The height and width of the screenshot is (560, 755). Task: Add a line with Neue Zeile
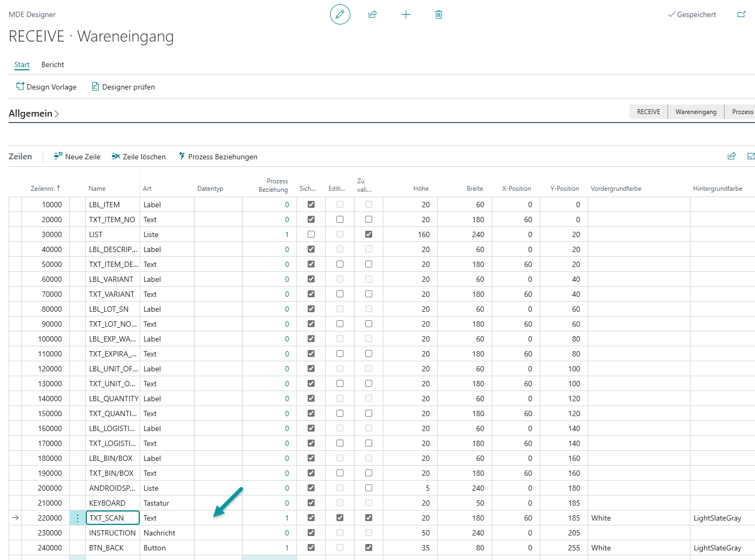click(77, 157)
